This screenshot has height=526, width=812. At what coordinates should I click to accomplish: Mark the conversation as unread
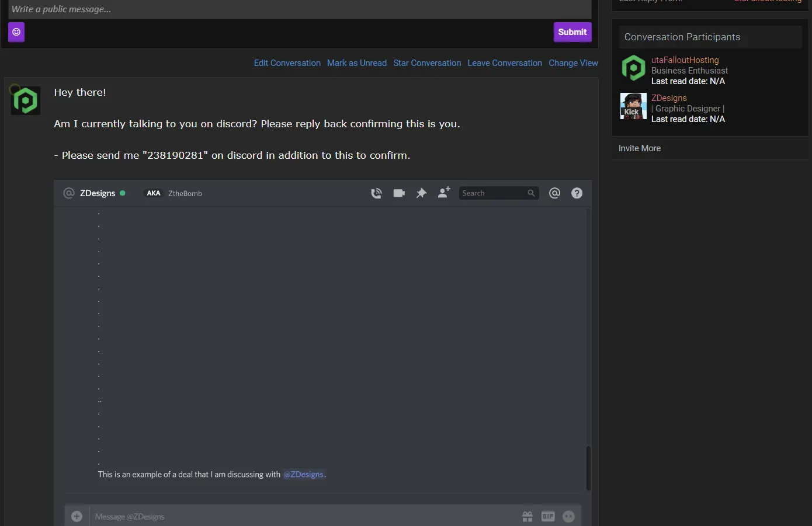pyautogui.click(x=357, y=63)
